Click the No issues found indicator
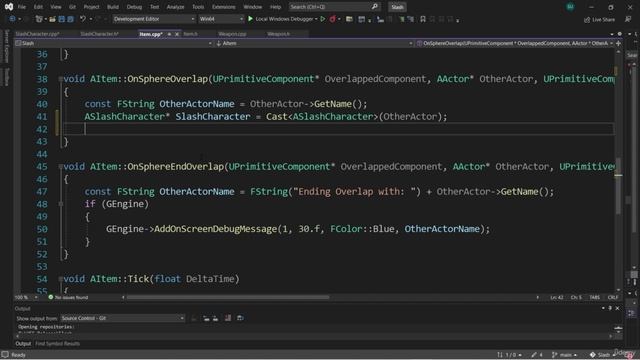Viewport: 640px width, 360px height. 68,298
